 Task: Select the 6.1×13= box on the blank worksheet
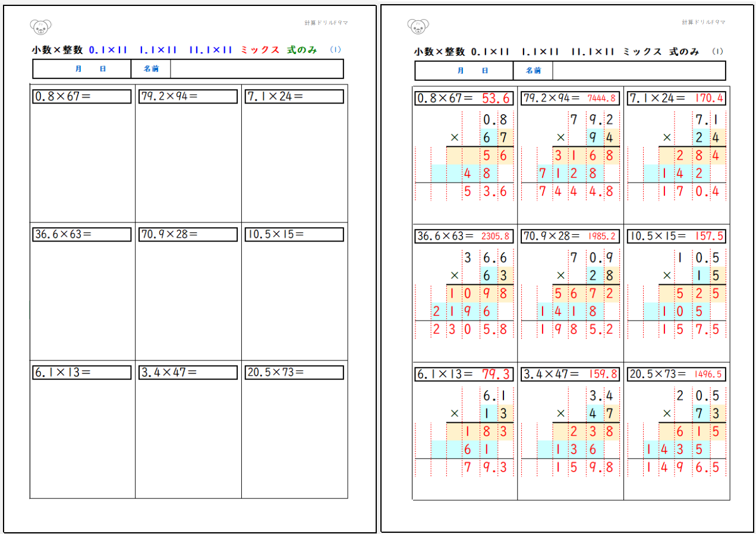click(82, 373)
